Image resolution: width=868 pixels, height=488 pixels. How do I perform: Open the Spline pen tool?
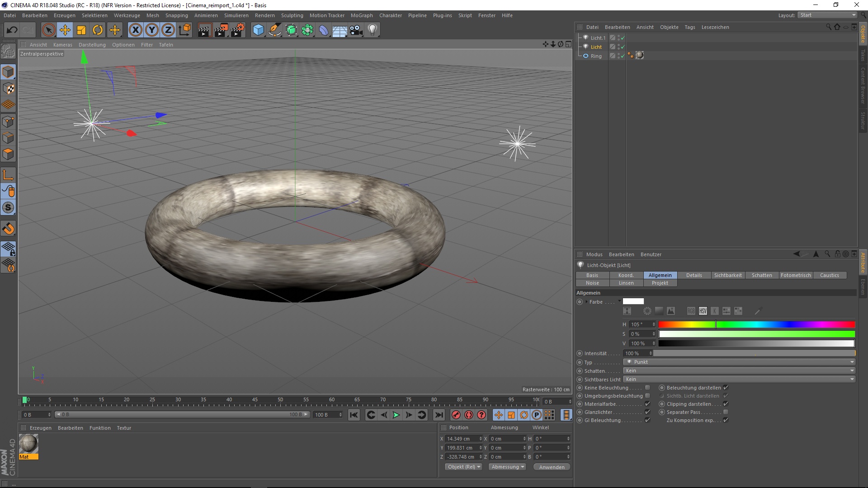point(275,30)
